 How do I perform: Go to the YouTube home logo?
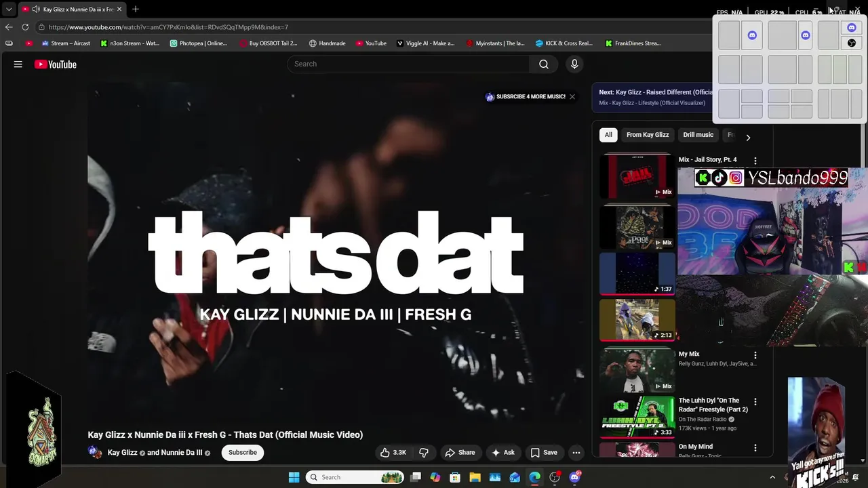56,64
